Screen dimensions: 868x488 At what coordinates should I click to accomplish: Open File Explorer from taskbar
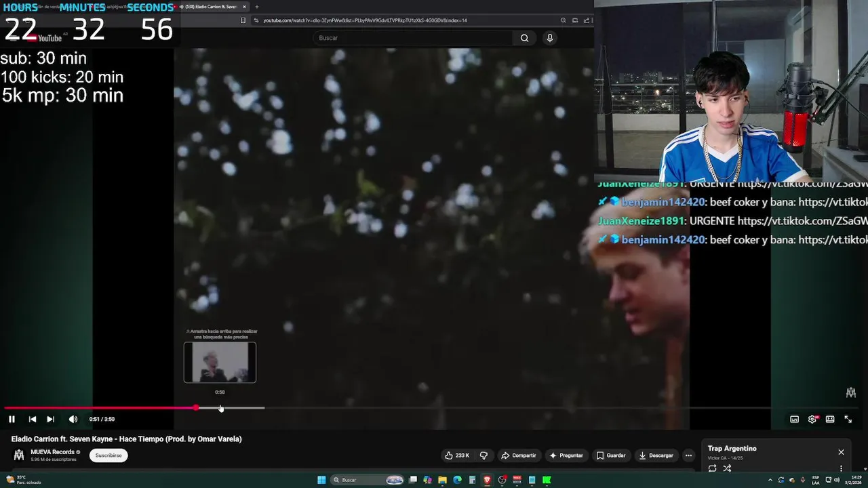pyautogui.click(x=442, y=480)
